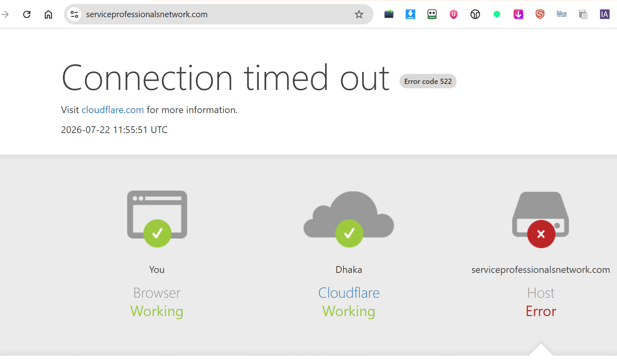Click the browser window status icon
The image size is (617, 364).
click(157, 219)
